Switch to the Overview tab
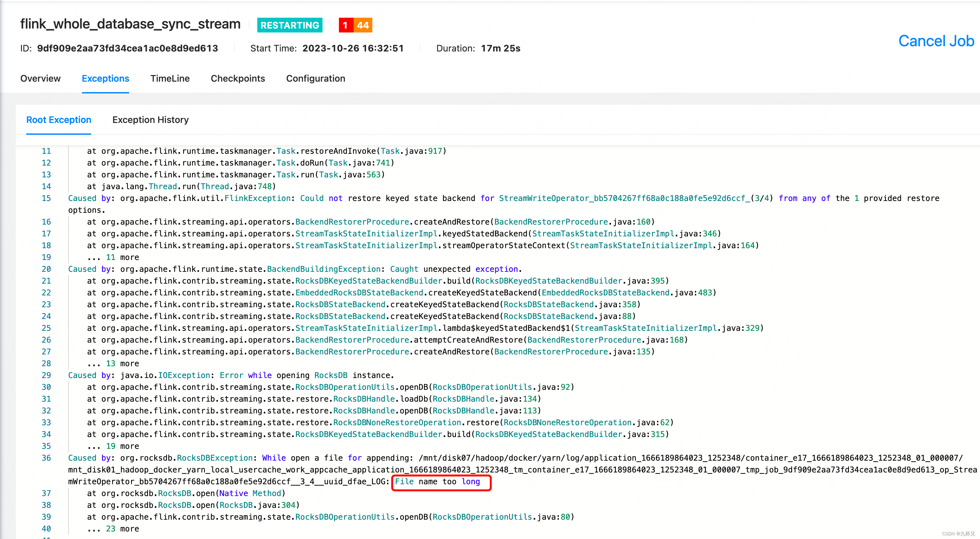980x539 pixels. pos(40,79)
